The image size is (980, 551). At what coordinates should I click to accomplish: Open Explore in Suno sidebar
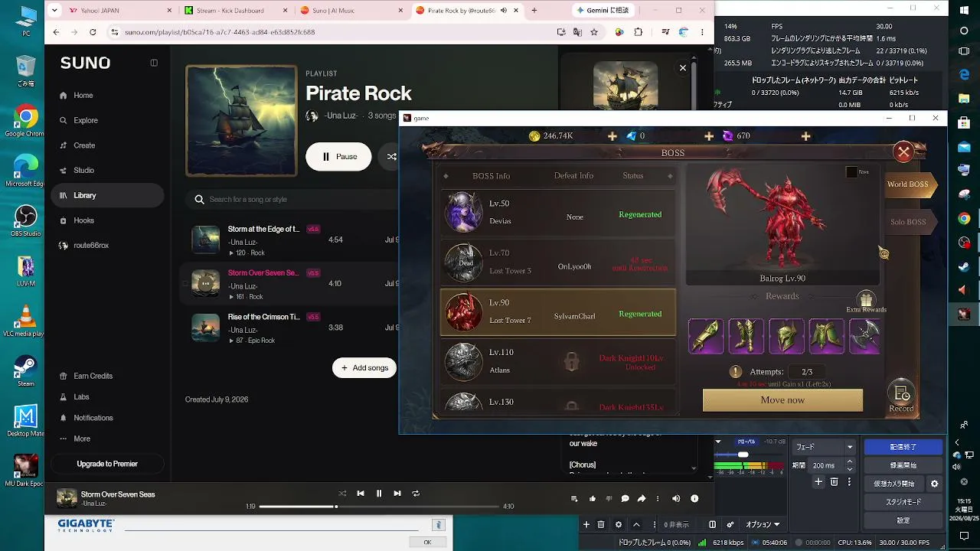coord(107,120)
